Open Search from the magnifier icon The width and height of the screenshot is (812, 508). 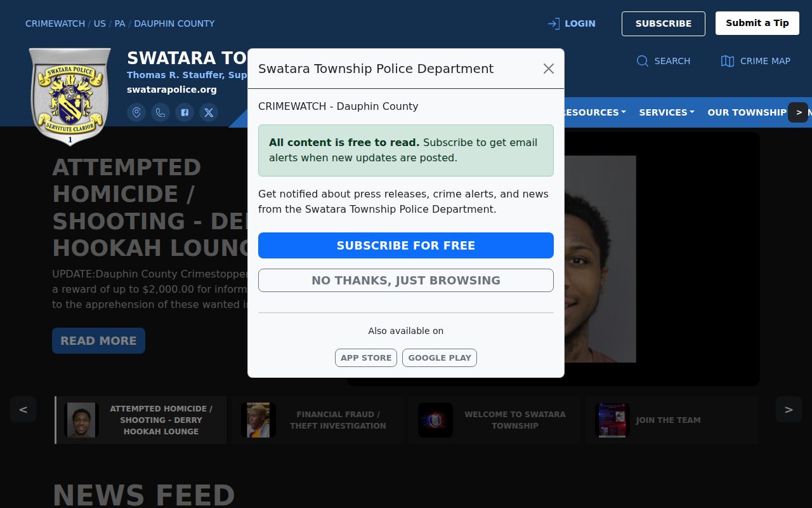(664, 61)
